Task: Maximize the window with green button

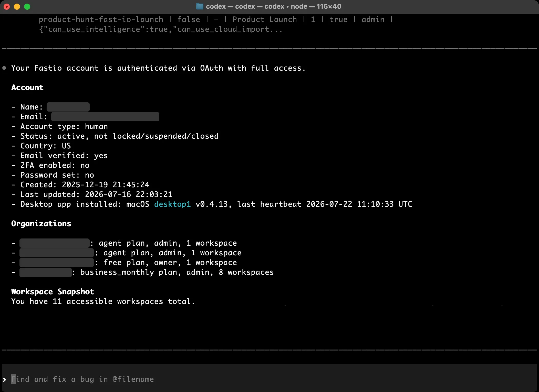Action: tap(27, 7)
